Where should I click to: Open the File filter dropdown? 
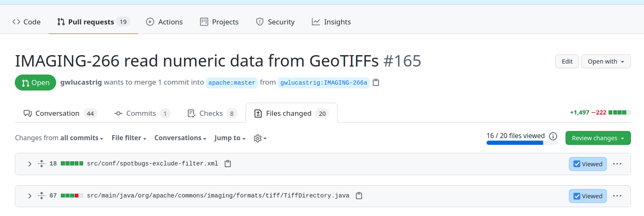point(129,138)
